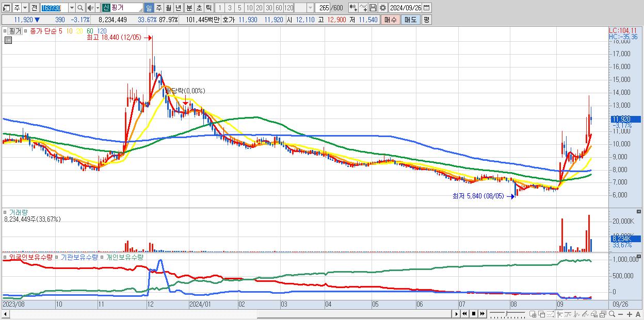Click the current price 11,920 axis tag
The height and width of the screenshot is (320, 644).
(626, 119)
